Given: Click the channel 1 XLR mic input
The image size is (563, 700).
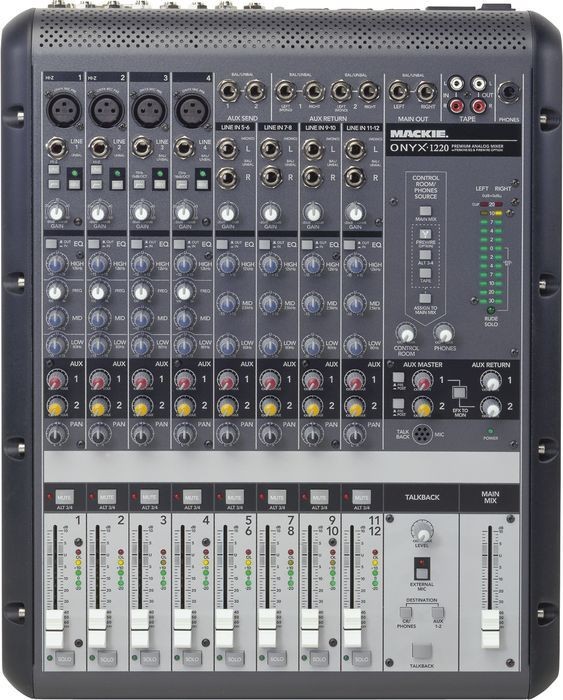Looking at the screenshot, I should click(64, 110).
